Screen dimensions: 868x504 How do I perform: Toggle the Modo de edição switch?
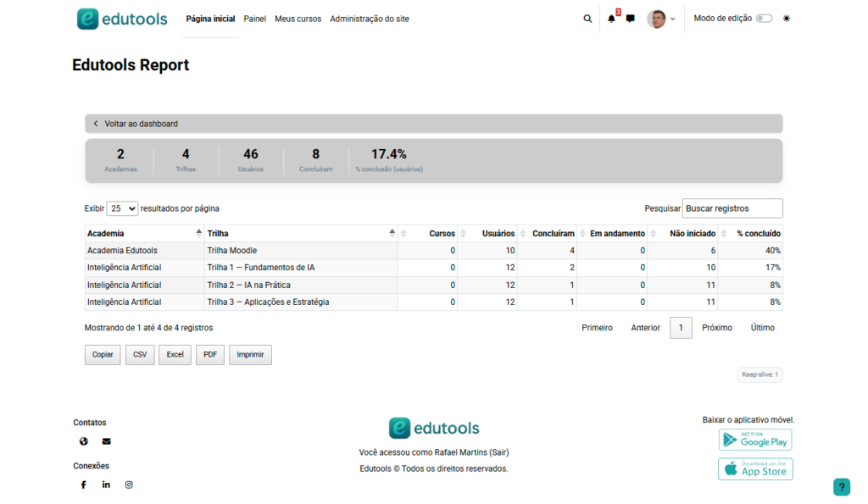pos(764,19)
